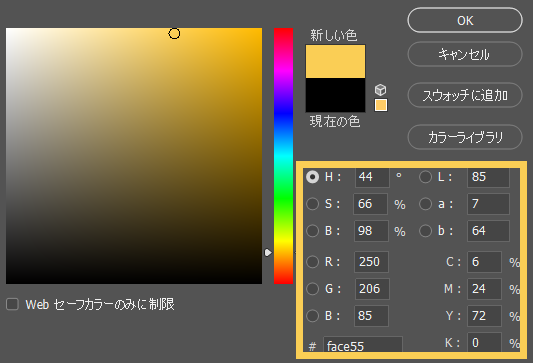Viewport: 533px width, 363px height.
Task: Click the small web-safe color swatch
Action: [x=381, y=105]
